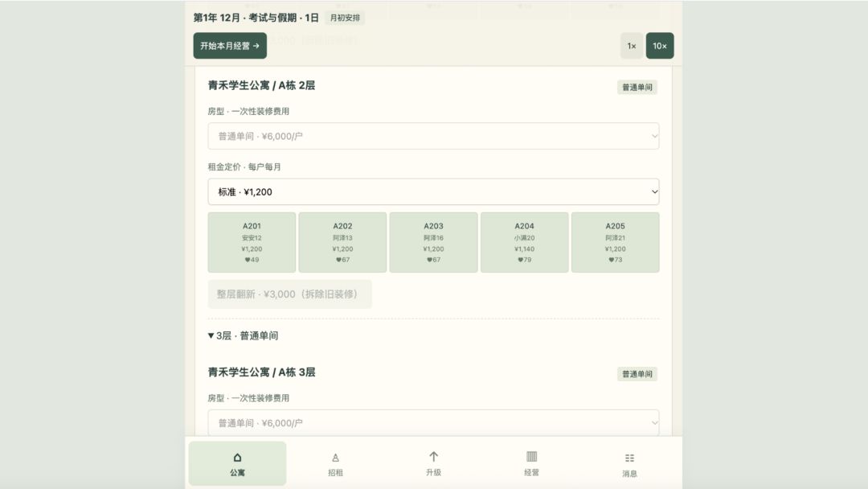This screenshot has height=489, width=868.
Task: Select room card A202
Action: [342, 243]
